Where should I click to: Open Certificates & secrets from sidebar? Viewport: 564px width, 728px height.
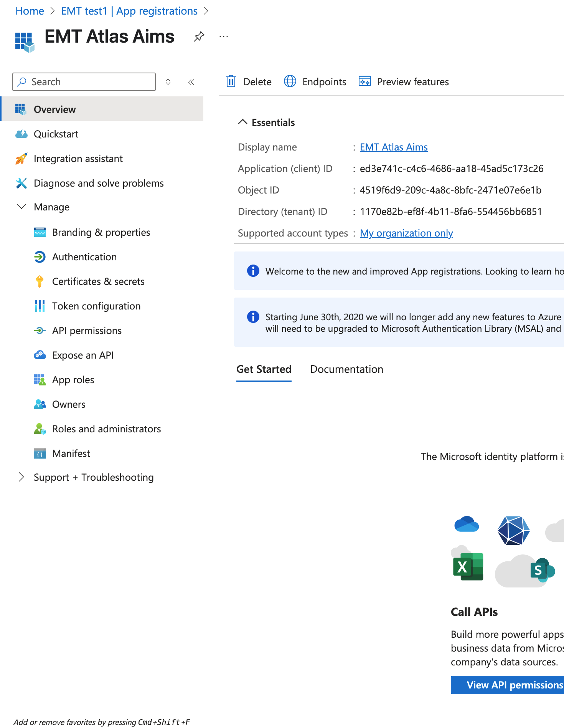(x=98, y=281)
